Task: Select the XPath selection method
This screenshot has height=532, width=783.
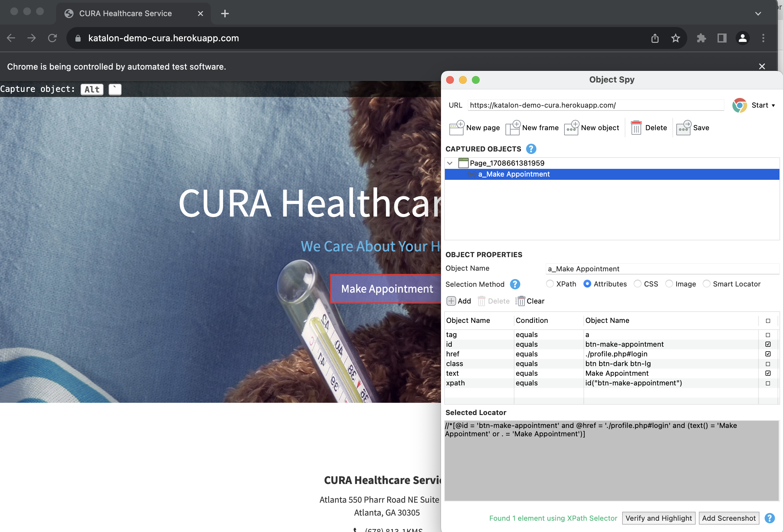Action: coord(550,284)
